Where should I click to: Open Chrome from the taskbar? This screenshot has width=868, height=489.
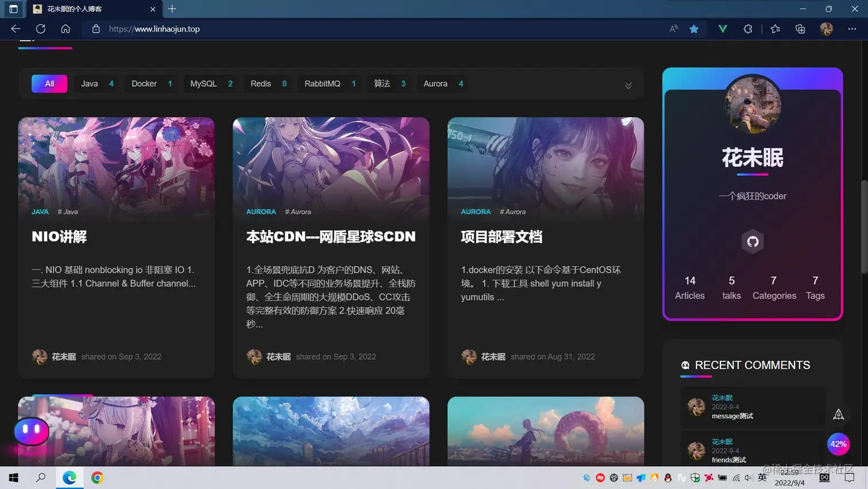point(96,477)
